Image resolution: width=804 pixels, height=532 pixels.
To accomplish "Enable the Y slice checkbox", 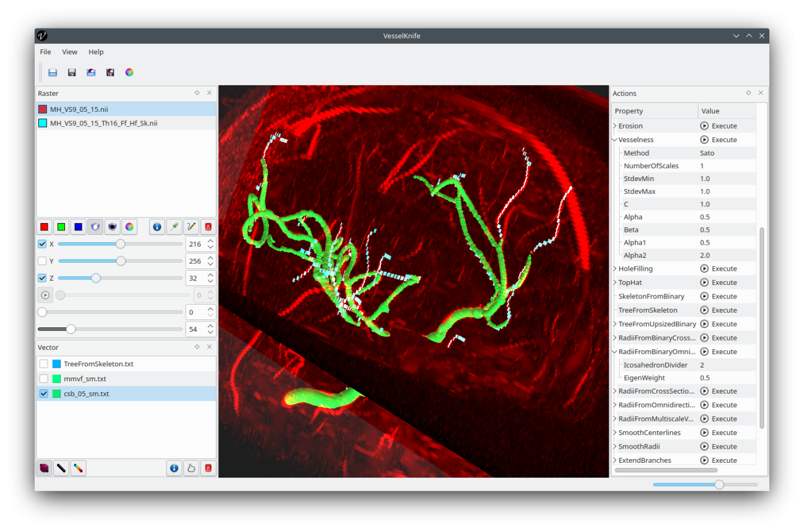I will click(42, 261).
